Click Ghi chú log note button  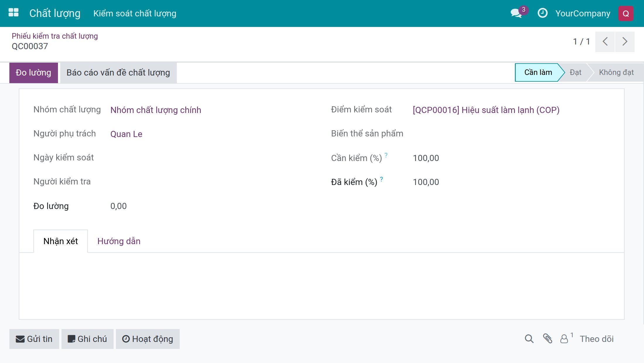point(87,339)
